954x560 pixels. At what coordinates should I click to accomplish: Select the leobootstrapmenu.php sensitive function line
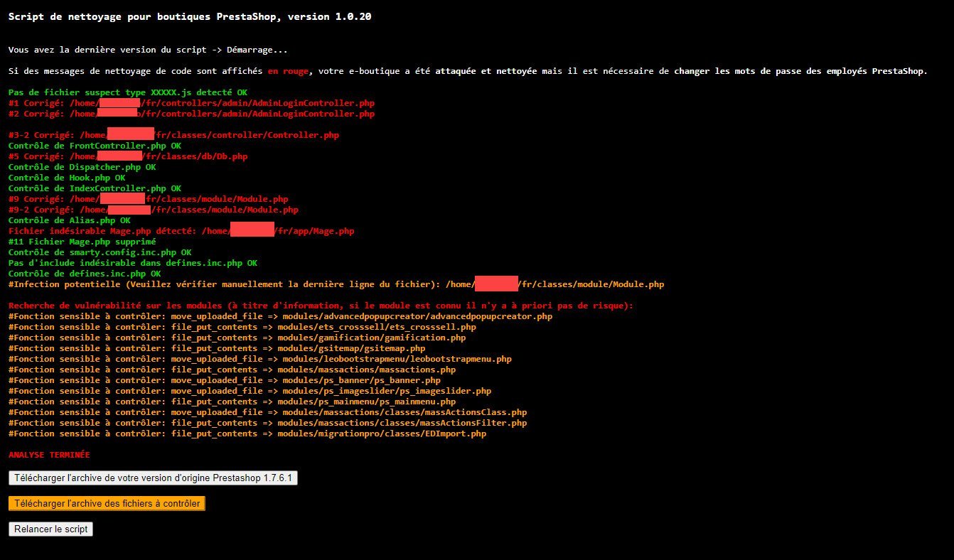260,359
